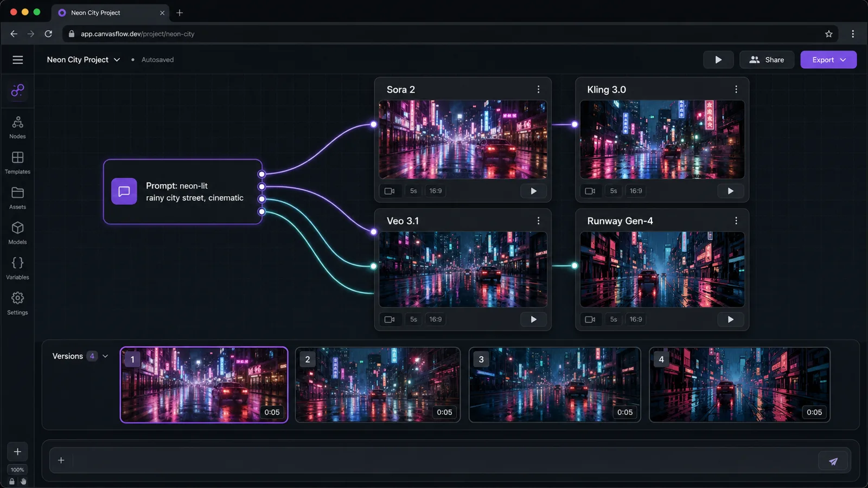Image resolution: width=868 pixels, height=488 pixels.
Task: Open the Settings panel
Action: tap(17, 304)
